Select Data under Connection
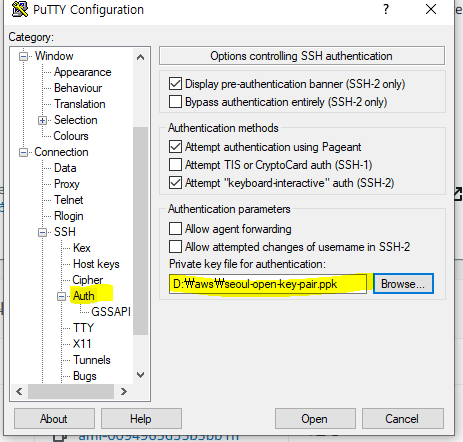Viewport: 463px width, 442px height. [65, 168]
